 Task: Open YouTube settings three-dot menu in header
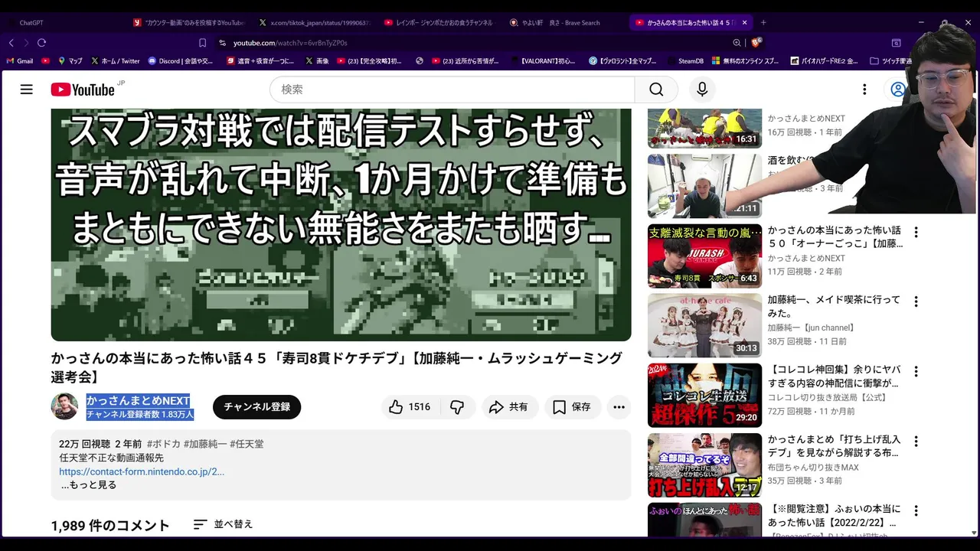click(x=864, y=90)
